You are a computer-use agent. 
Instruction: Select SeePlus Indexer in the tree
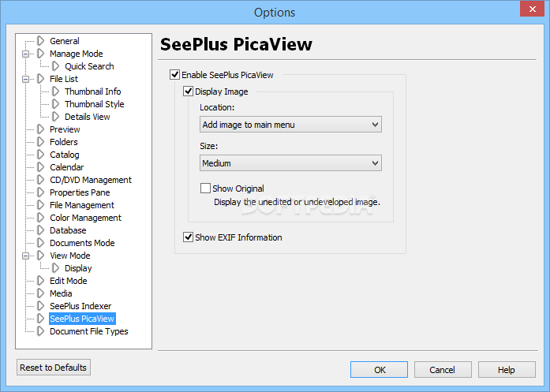[x=80, y=306]
